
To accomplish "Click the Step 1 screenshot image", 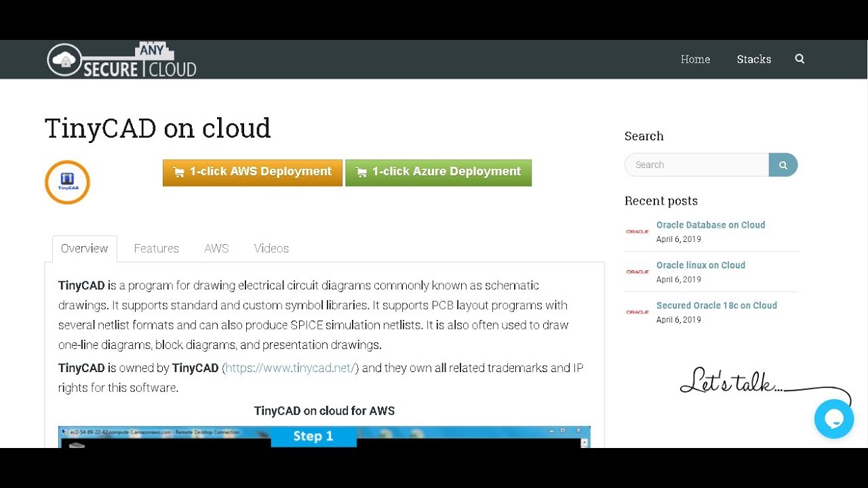I will pyautogui.click(x=324, y=437).
